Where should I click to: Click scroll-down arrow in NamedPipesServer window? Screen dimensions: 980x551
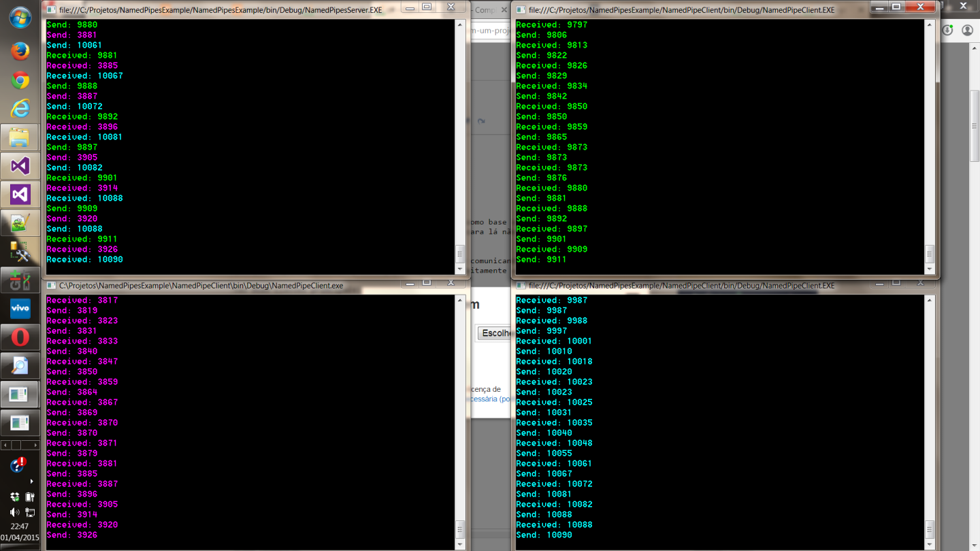pyautogui.click(x=460, y=269)
